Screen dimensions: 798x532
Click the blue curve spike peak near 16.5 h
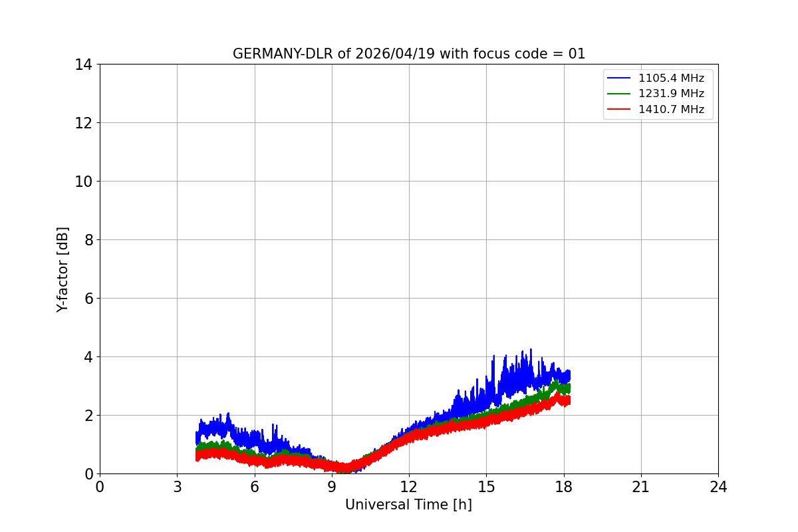click(x=531, y=350)
